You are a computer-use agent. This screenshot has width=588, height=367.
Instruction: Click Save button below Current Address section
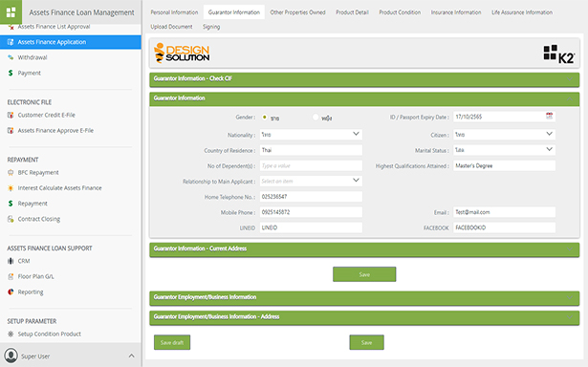[364, 274]
